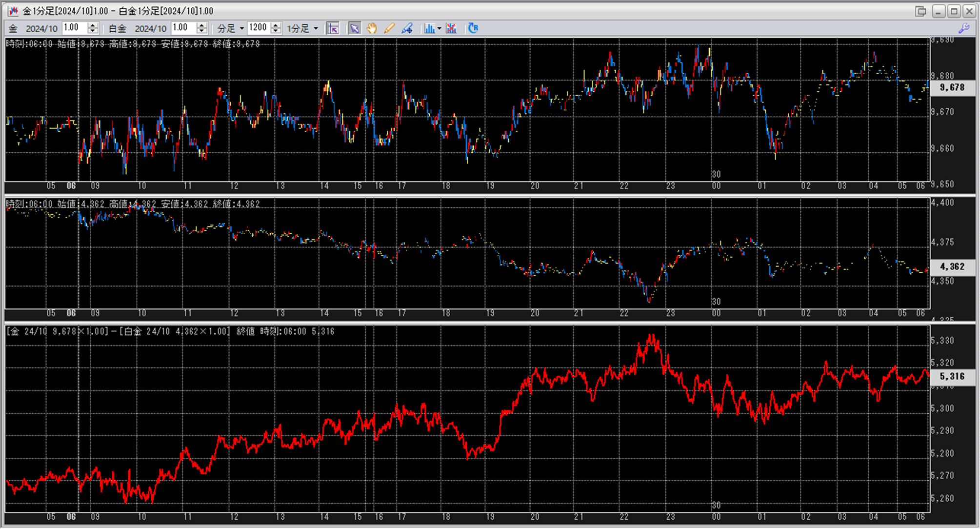Open dropdown arrow beside bar chart icon
This screenshot has width=980, height=529.
coord(439,28)
